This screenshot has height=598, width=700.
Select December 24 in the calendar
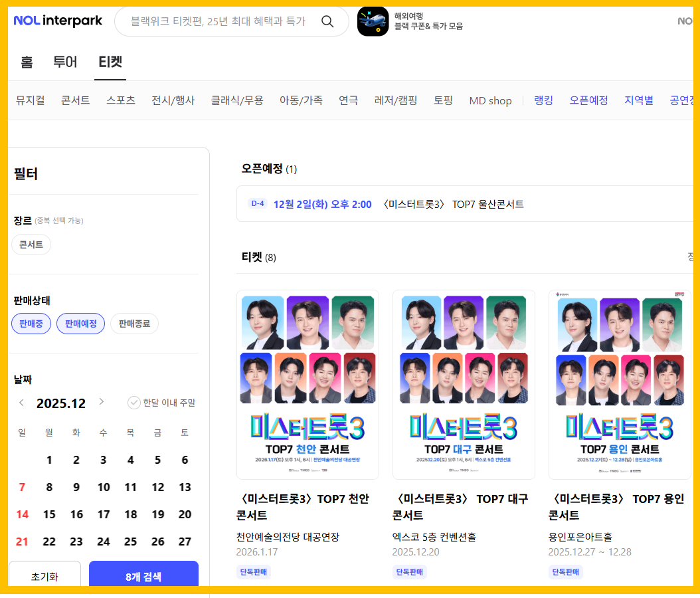tap(104, 542)
